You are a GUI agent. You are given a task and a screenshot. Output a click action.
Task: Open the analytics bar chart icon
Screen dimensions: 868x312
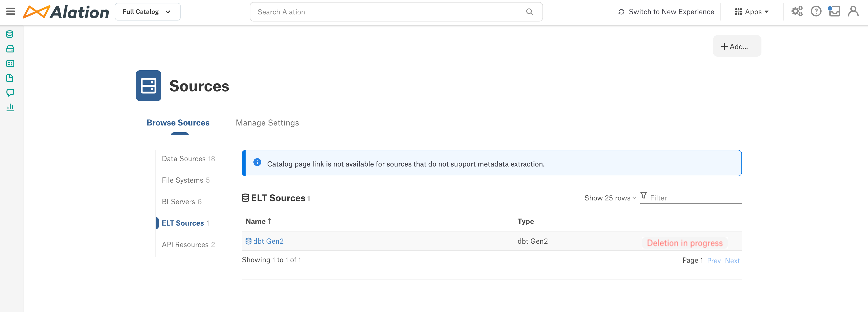pos(10,107)
